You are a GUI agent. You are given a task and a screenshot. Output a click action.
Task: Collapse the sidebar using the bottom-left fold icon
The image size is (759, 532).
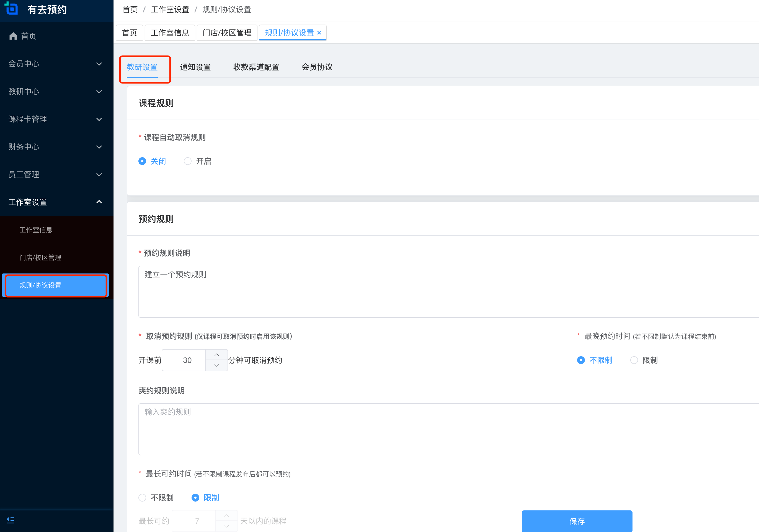[x=11, y=520]
